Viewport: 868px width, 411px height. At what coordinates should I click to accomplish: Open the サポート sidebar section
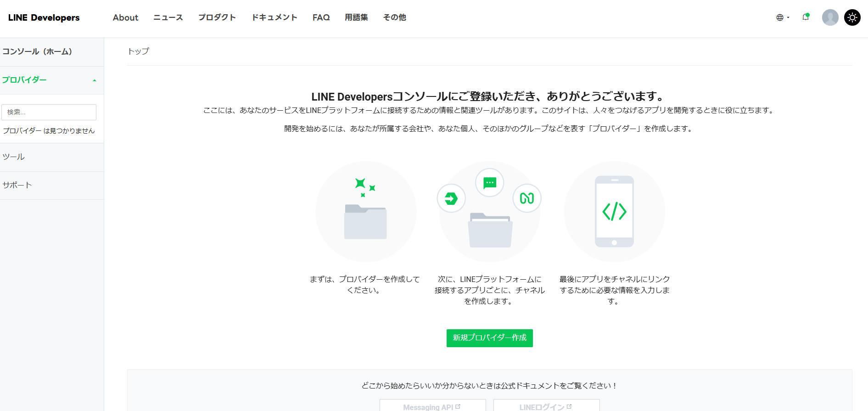52,185
